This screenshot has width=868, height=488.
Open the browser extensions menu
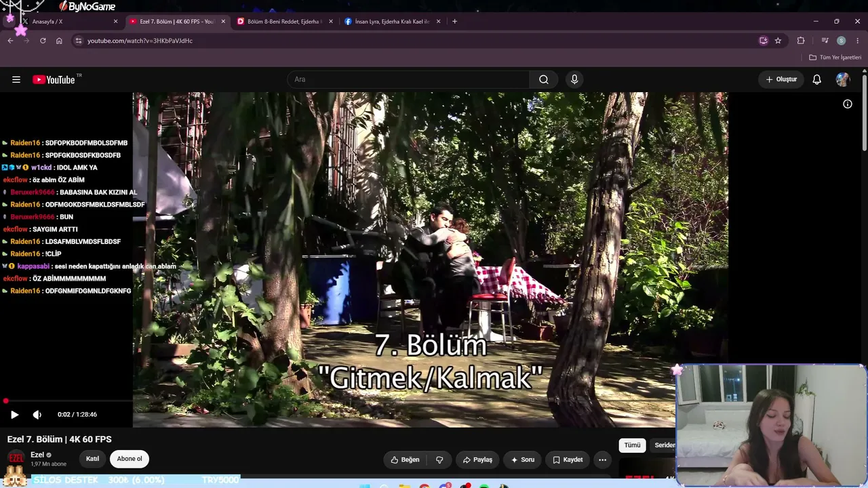[x=801, y=41]
